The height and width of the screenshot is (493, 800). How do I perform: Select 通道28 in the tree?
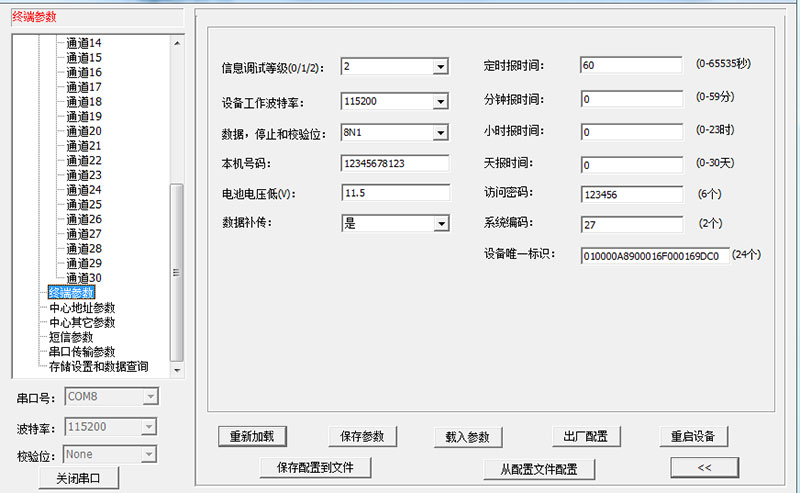tap(84, 249)
